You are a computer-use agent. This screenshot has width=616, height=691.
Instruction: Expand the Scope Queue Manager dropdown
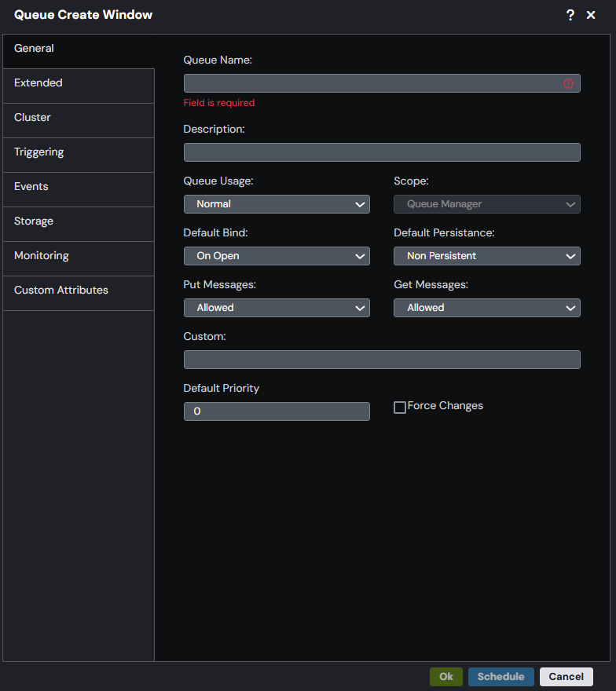click(487, 204)
